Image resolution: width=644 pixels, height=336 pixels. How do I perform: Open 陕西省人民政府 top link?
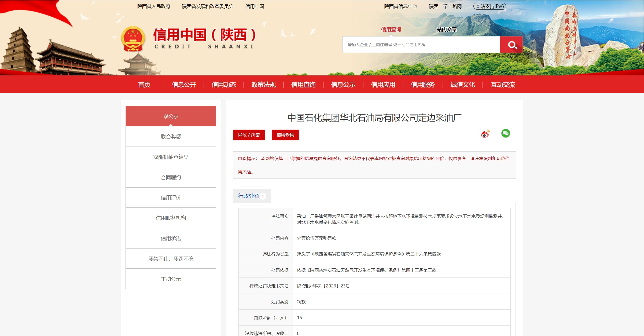154,6
